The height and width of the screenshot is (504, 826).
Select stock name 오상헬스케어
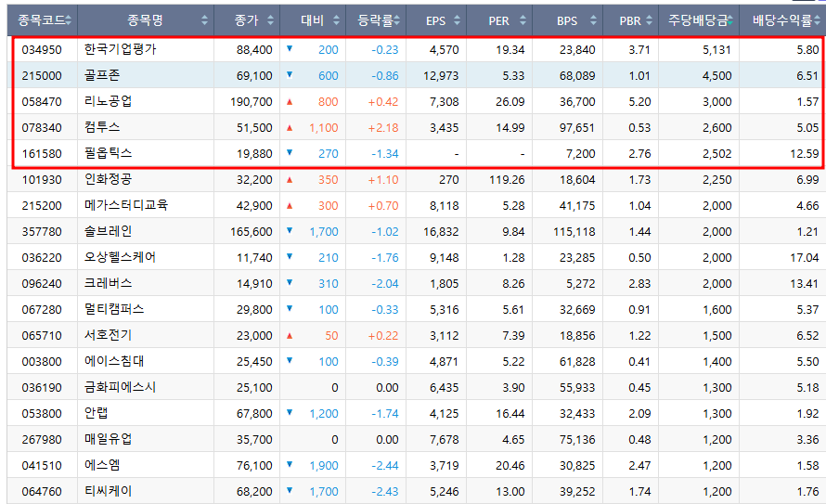click(120, 257)
